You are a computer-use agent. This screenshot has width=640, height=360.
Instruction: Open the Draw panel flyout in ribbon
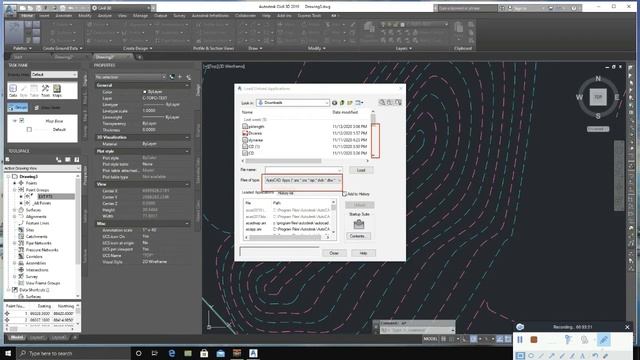[255, 48]
